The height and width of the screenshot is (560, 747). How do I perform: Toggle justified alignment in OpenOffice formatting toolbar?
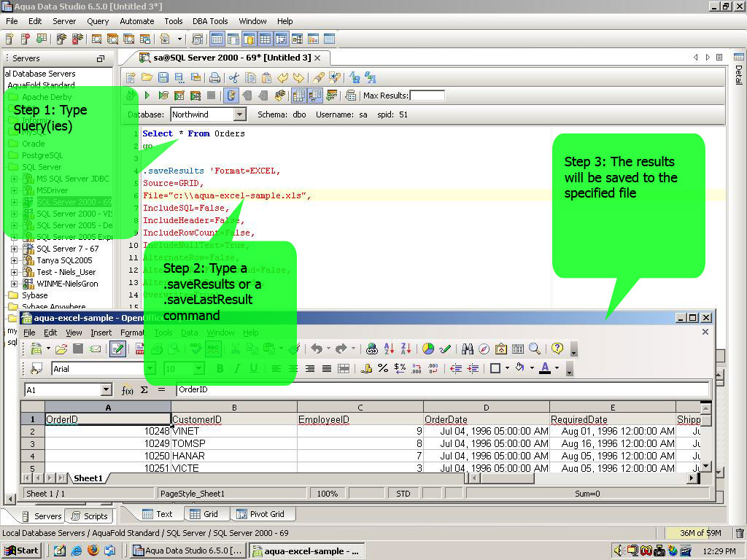(x=327, y=368)
